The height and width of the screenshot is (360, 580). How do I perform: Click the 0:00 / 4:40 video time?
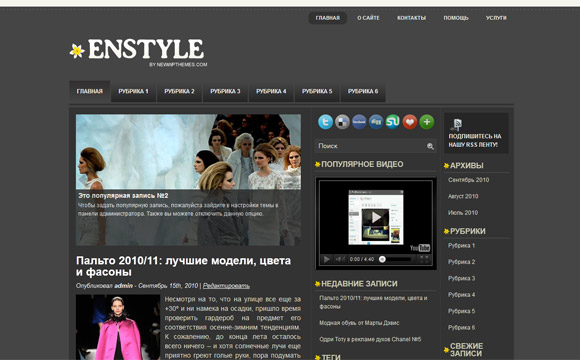[x=362, y=259]
